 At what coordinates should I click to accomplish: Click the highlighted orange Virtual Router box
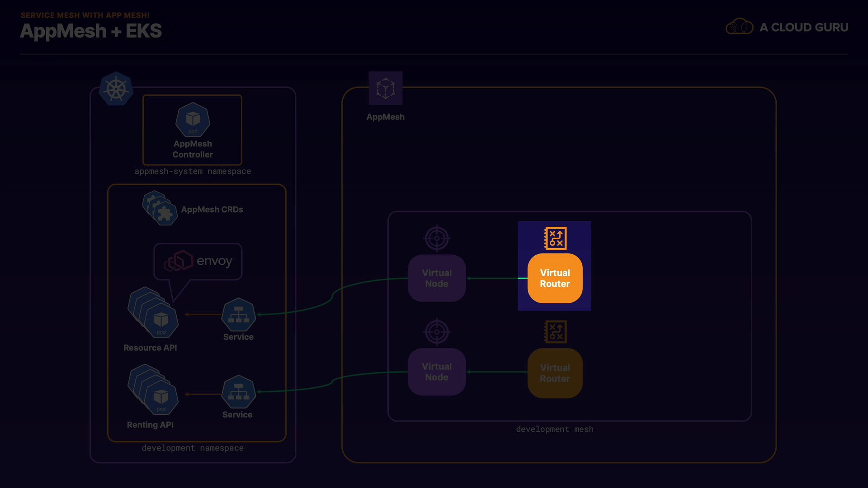point(555,278)
